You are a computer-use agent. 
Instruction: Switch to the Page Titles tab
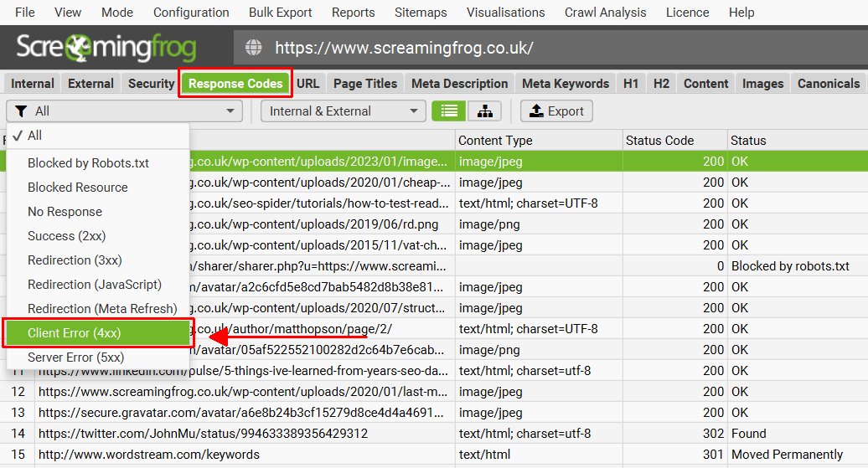tap(365, 84)
